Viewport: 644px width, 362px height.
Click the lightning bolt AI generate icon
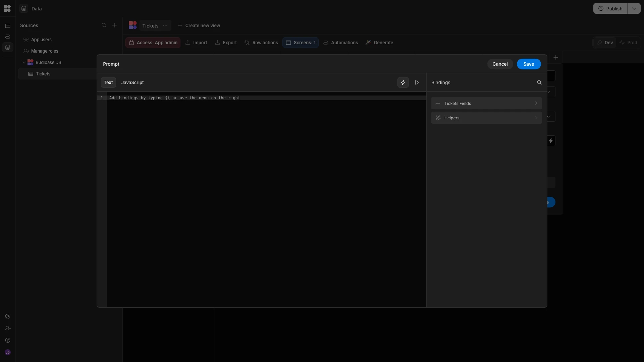coord(403,82)
